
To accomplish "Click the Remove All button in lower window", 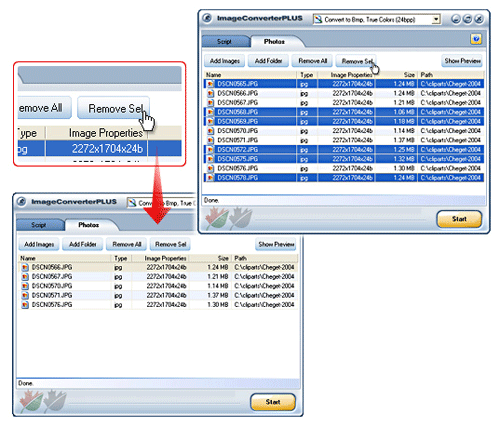I will pos(127,244).
